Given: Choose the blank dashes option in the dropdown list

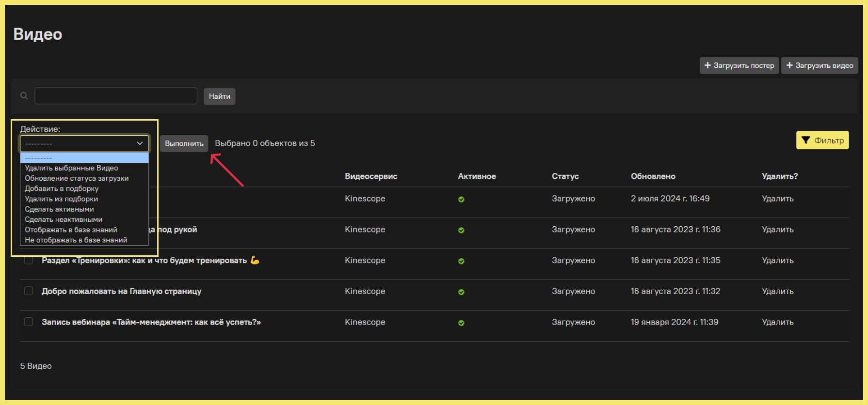Looking at the screenshot, I should [x=84, y=158].
